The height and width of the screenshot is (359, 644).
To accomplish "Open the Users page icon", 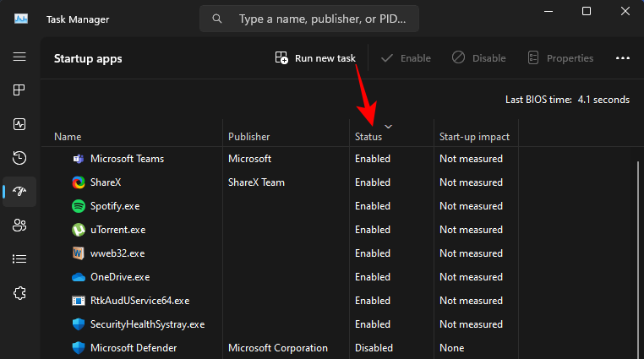I will coord(19,225).
